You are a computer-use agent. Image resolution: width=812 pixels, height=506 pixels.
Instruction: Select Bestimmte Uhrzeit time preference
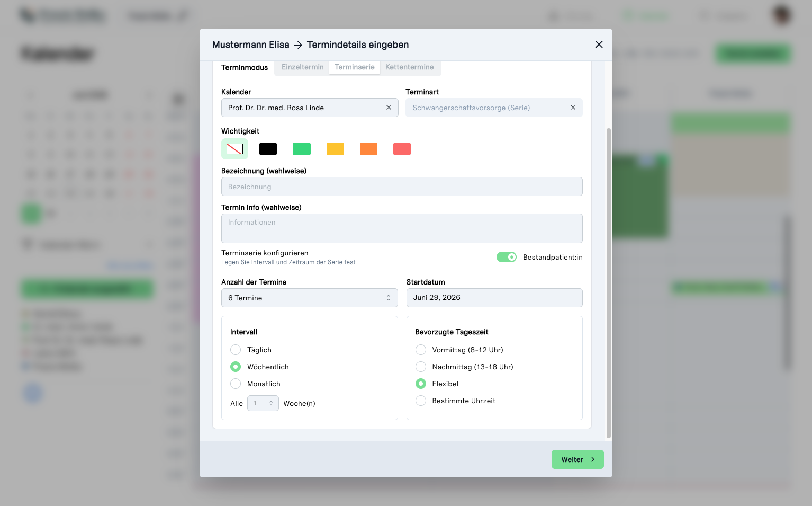click(421, 401)
